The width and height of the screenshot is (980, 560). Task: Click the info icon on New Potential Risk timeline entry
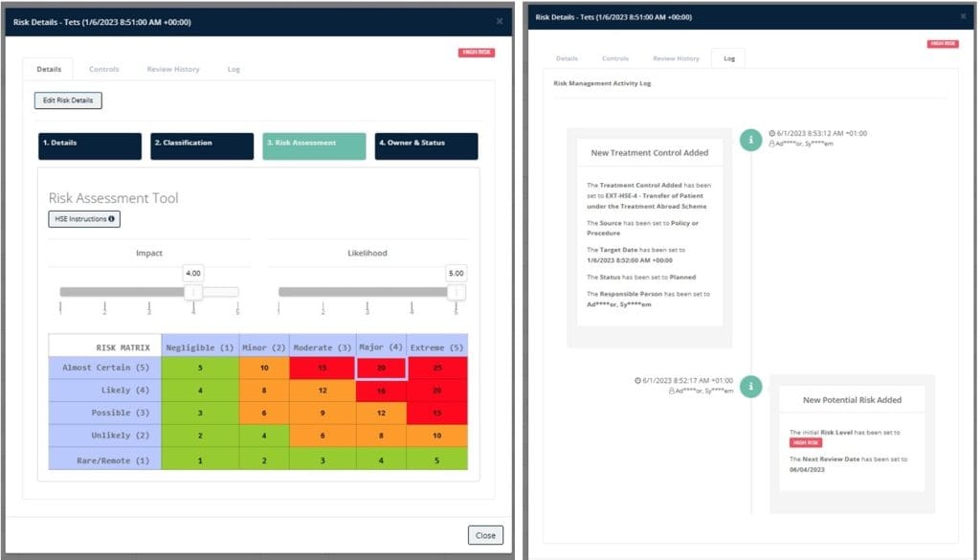[x=750, y=386]
